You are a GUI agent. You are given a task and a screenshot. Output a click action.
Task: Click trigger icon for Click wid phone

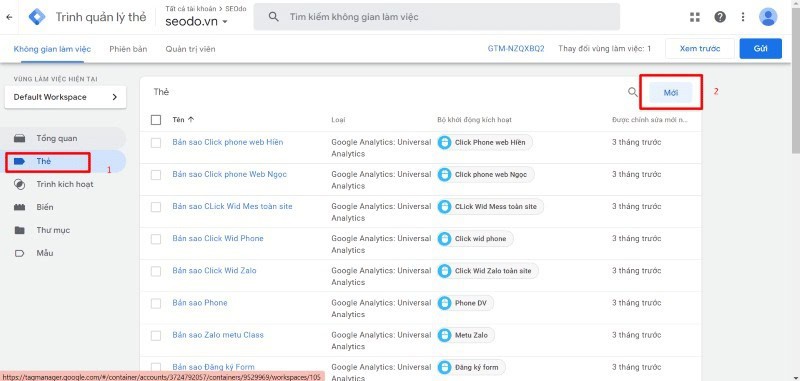tap(444, 239)
